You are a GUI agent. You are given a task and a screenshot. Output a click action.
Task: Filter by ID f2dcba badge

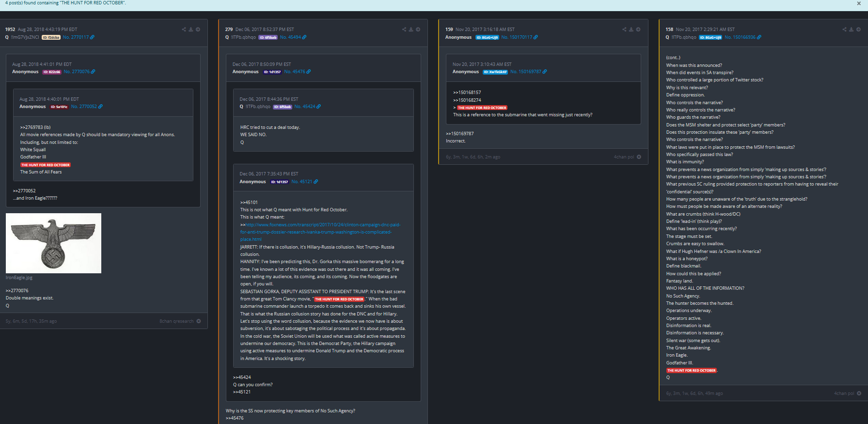pos(51,37)
